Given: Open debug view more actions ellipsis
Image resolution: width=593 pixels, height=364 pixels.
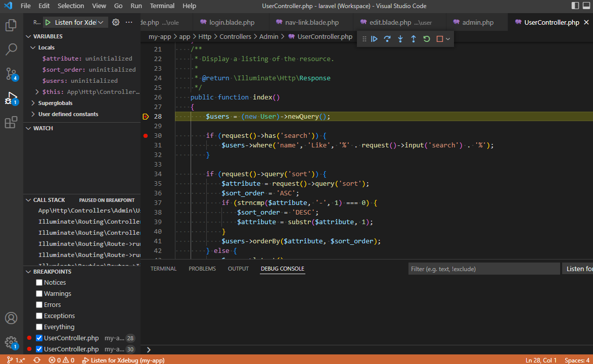Looking at the screenshot, I should tap(129, 22).
